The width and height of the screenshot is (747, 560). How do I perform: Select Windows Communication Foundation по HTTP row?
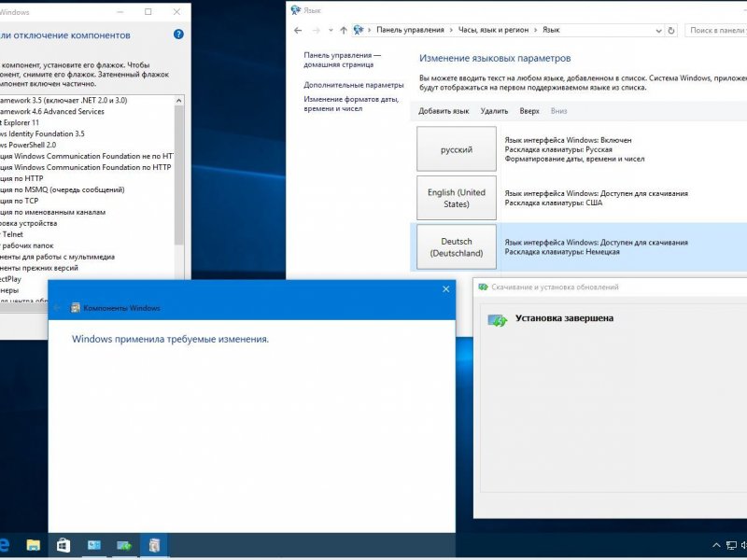(x=87, y=168)
